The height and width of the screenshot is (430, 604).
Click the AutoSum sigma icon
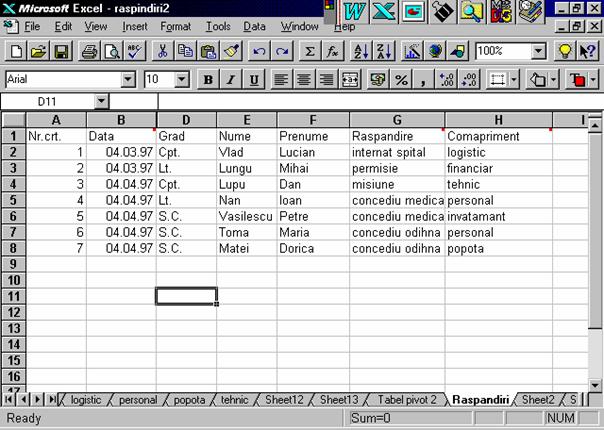pyautogui.click(x=310, y=51)
